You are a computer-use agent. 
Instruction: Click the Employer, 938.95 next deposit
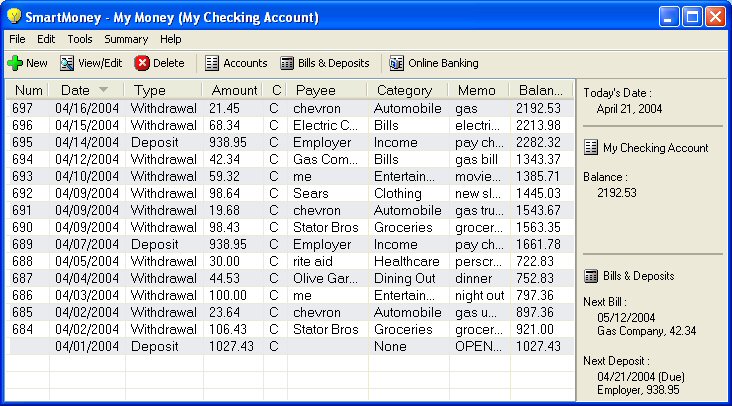click(638, 390)
